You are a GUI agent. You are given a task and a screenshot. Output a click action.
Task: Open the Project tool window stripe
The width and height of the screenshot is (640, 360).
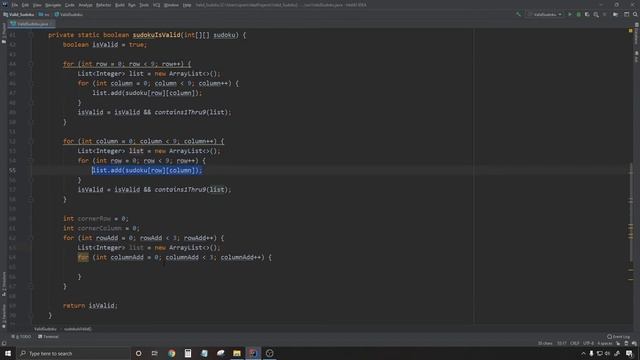click(4, 33)
